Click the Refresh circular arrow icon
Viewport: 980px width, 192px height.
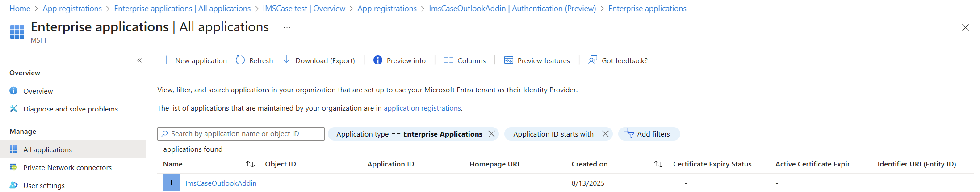point(240,60)
